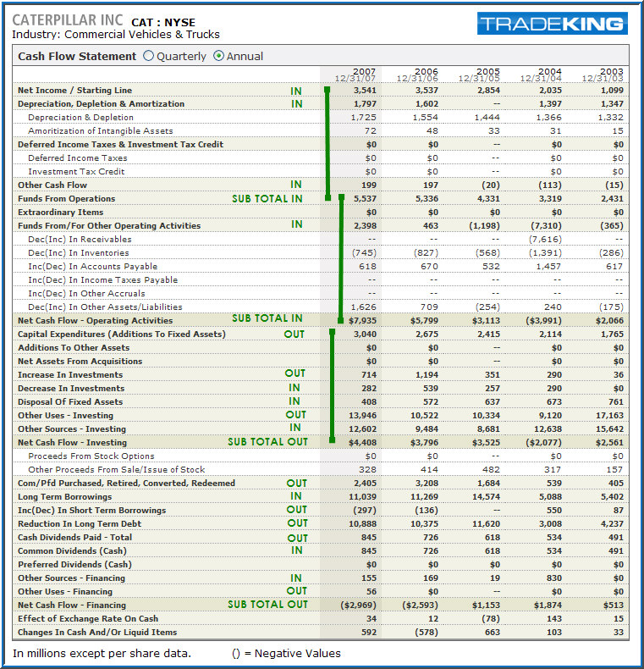644x669 pixels.
Task: Click the Net Income / Starting Line row label
Action: point(74,91)
